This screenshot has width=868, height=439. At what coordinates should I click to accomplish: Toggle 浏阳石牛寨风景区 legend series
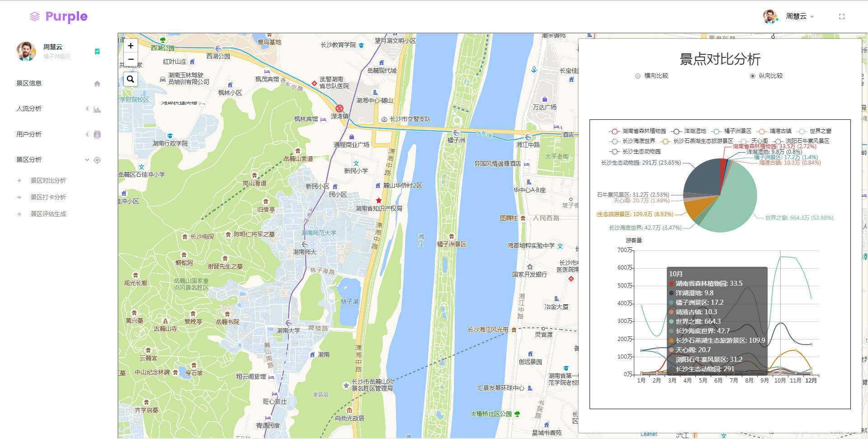[801, 141]
